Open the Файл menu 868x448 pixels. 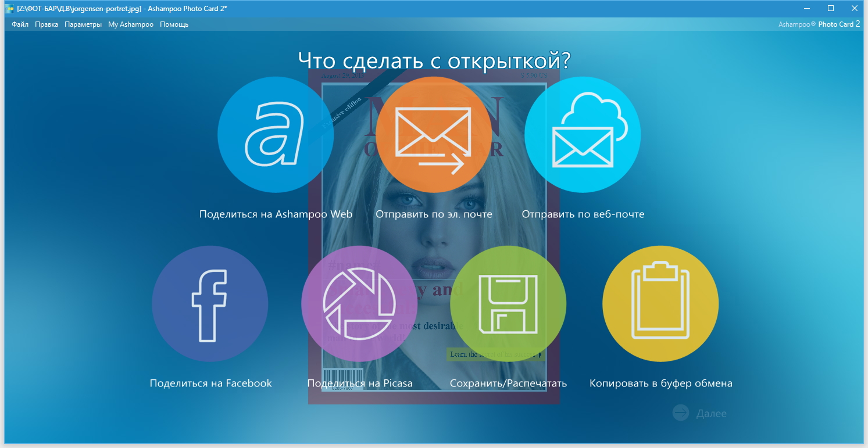coord(20,24)
